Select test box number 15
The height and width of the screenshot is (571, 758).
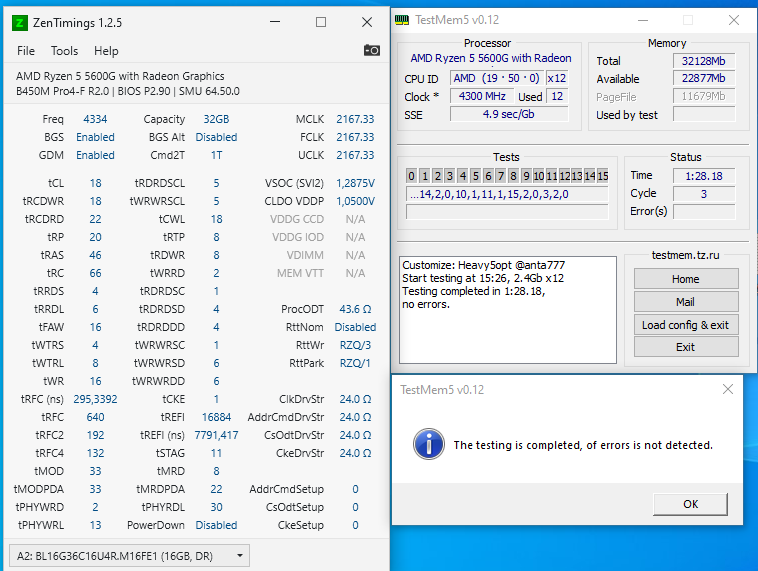pos(602,176)
